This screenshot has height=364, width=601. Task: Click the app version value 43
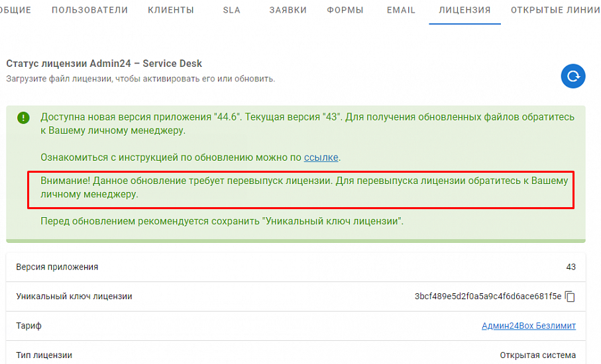[x=571, y=267]
